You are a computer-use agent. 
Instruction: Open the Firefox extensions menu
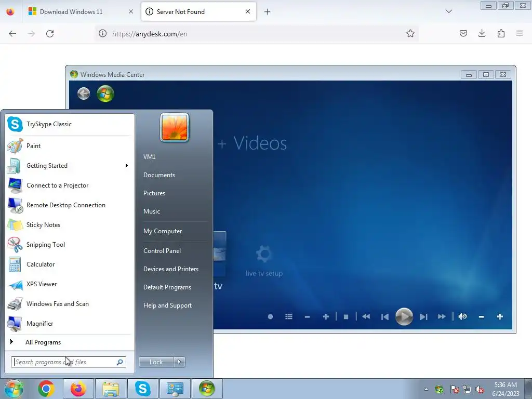501,33
